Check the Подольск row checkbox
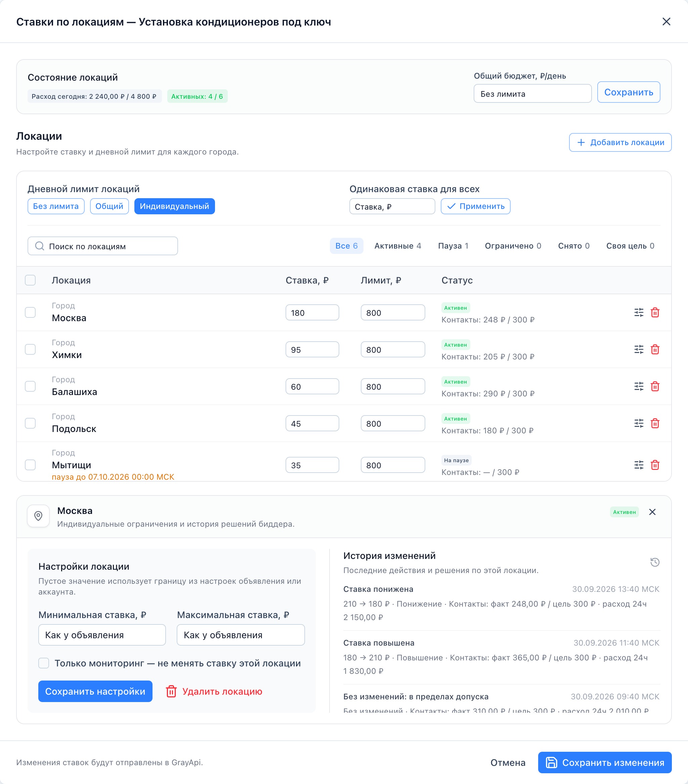Viewport: 688px width, 784px height. [30, 424]
